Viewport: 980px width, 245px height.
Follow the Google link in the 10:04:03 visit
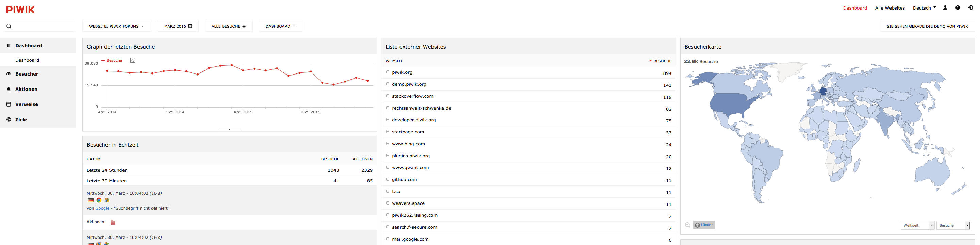(102, 208)
